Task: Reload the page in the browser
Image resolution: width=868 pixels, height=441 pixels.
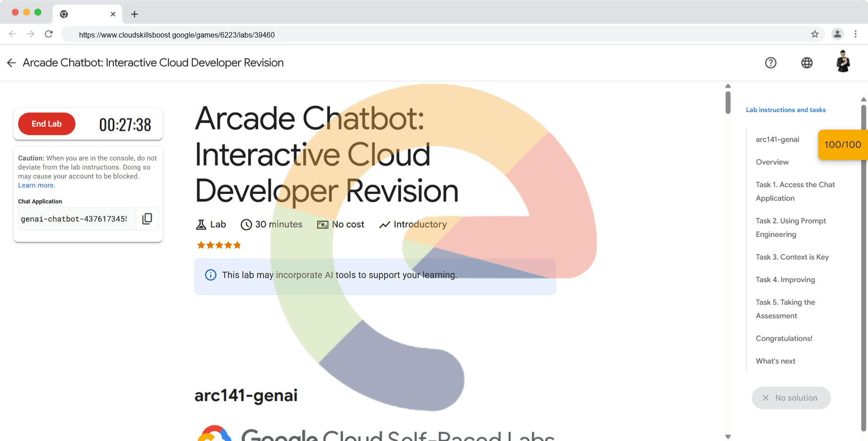Action: tap(49, 34)
